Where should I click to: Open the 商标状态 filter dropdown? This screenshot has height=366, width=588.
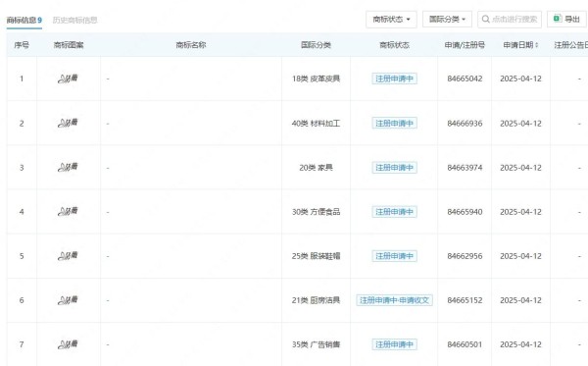coord(391,20)
